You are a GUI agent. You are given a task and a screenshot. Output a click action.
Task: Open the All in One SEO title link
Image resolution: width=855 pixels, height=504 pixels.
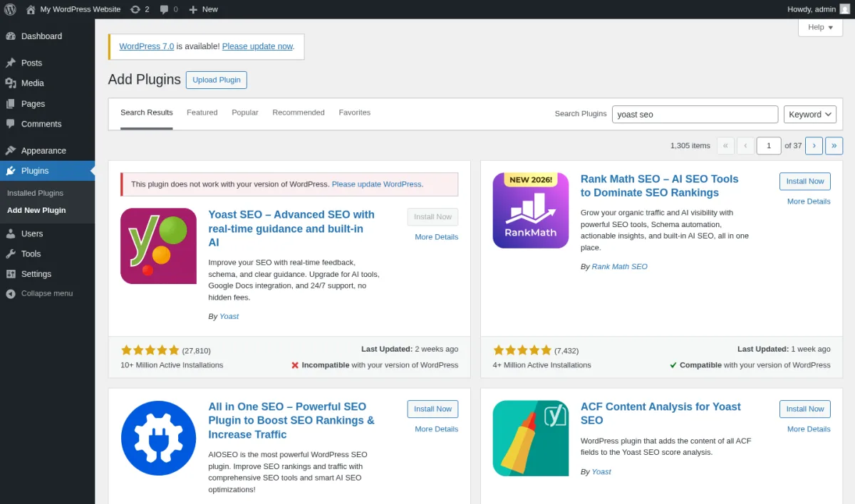click(291, 421)
